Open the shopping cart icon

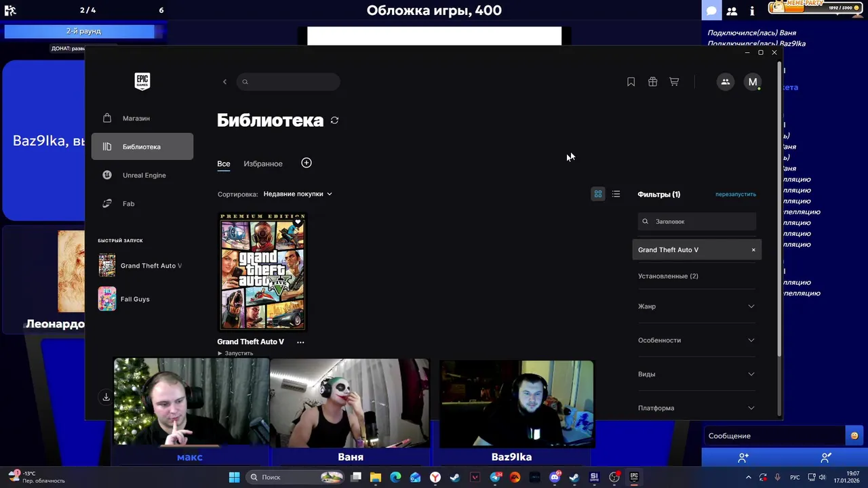pos(674,82)
